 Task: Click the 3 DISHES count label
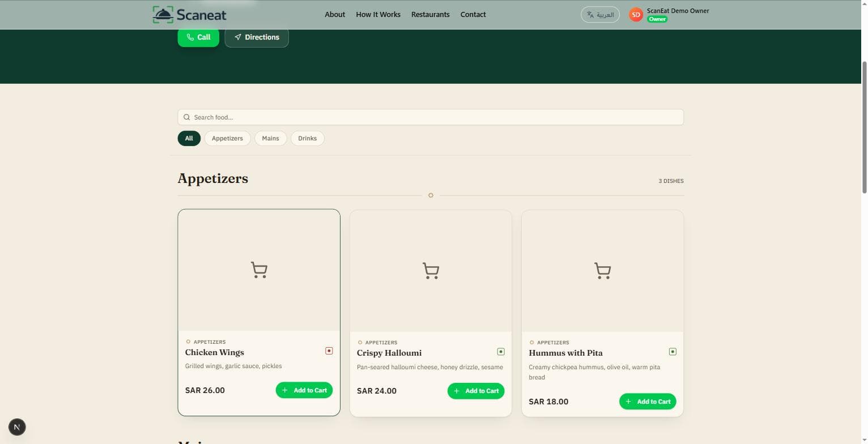[x=671, y=181]
